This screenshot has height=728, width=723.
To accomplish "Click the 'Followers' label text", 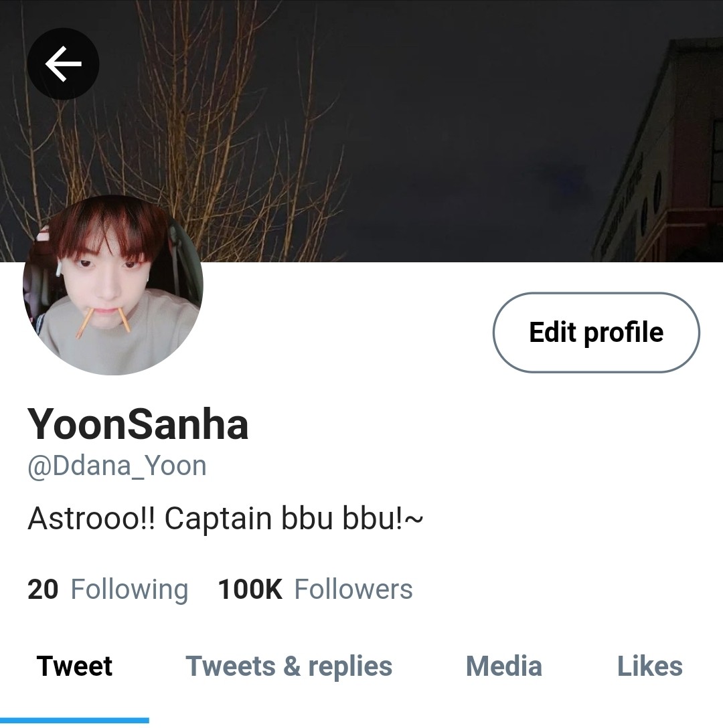I will (353, 589).
